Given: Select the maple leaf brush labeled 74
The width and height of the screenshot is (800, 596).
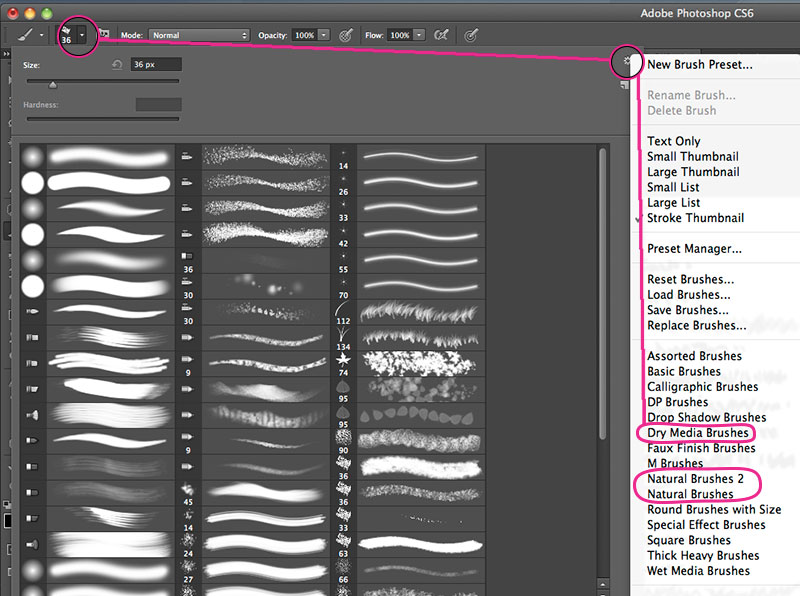Looking at the screenshot, I should pos(408,364).
